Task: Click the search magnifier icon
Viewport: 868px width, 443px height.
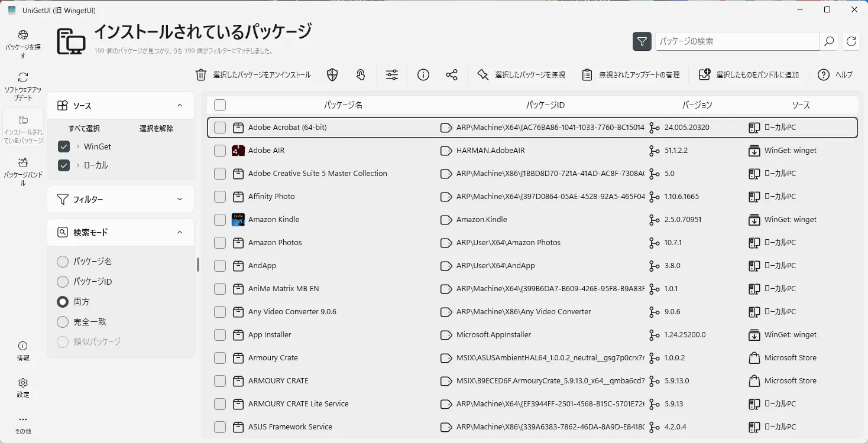Action: [x=829, y=41]
